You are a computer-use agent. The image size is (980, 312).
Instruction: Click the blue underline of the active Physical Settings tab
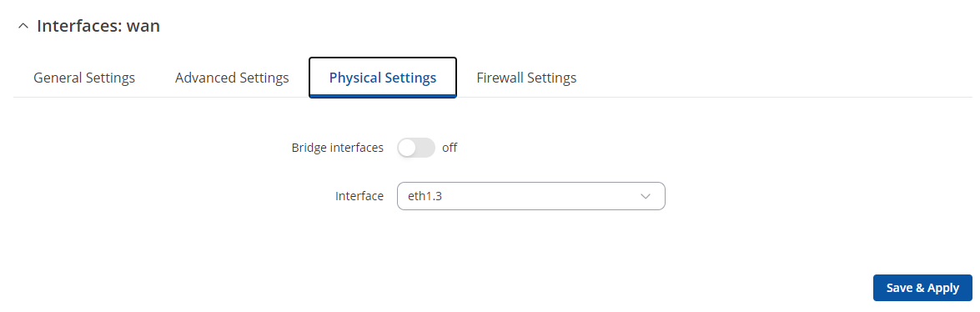coord(383,96)
